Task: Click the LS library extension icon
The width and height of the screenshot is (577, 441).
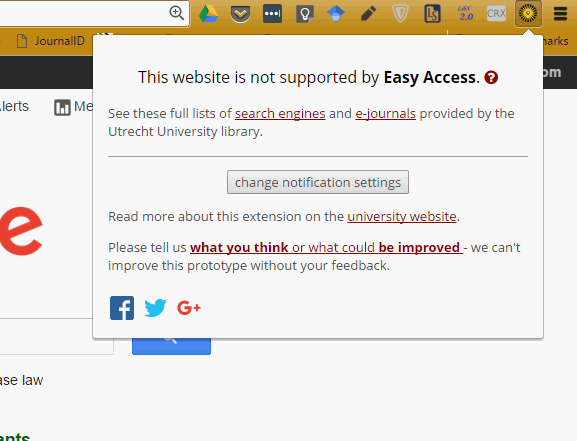Action: (x=432, y=14)
